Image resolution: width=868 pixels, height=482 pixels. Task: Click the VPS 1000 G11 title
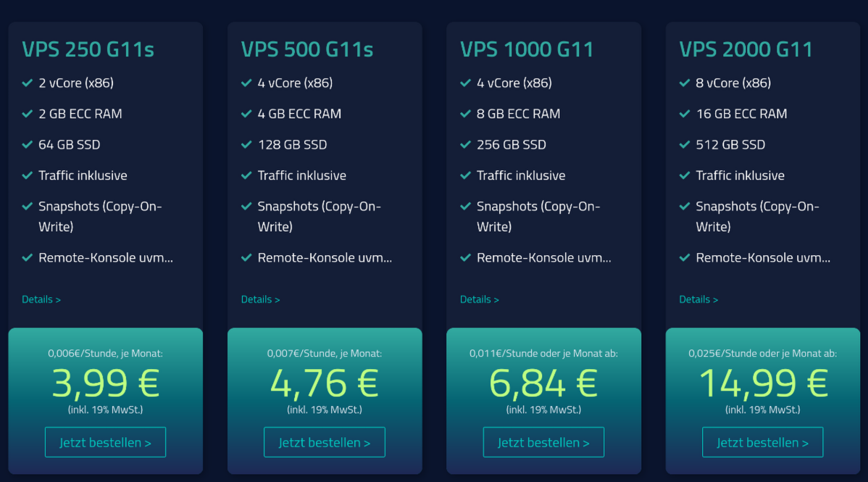point(527,49)
